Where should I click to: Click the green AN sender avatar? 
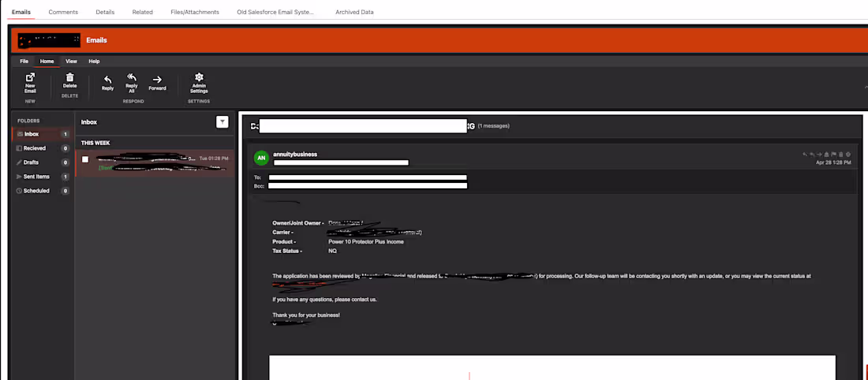coord(261,158)
